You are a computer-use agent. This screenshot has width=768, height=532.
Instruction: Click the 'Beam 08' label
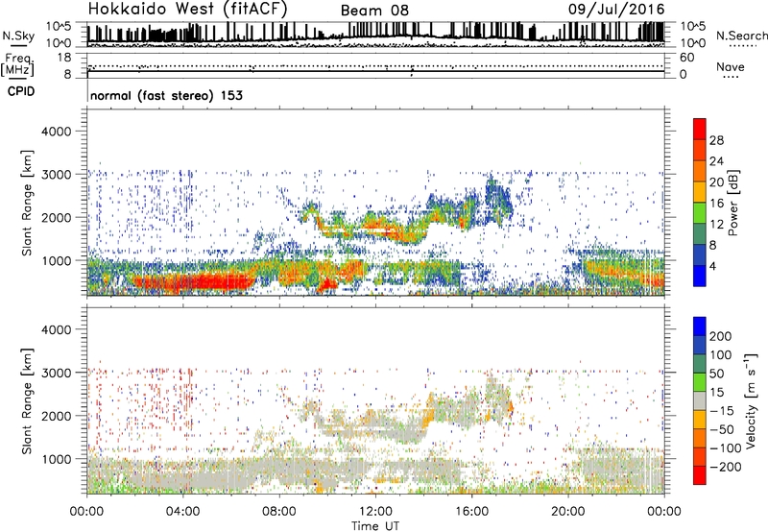374,11
